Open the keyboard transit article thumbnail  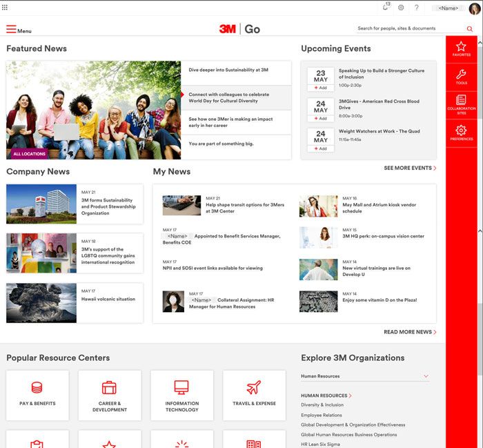tap(181, 205)
